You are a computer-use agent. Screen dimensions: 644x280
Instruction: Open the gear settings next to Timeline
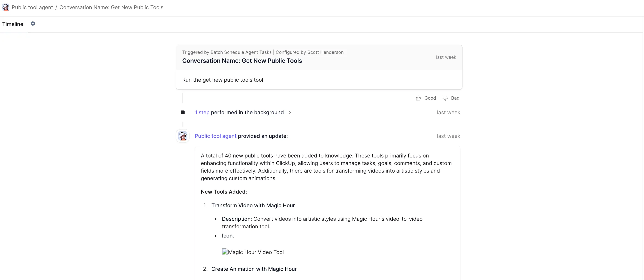coord(33,24)
